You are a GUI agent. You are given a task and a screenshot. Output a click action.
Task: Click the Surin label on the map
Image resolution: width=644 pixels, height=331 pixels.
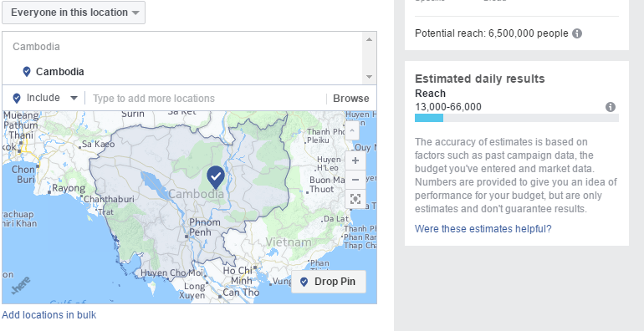[133, 114]
